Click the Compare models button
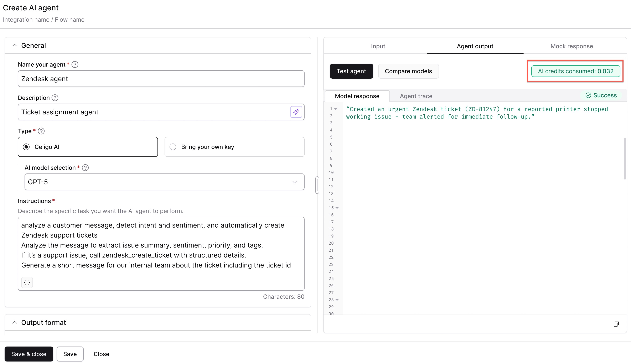Viewport: 631px width, 364px height. (x=408, y=71)
